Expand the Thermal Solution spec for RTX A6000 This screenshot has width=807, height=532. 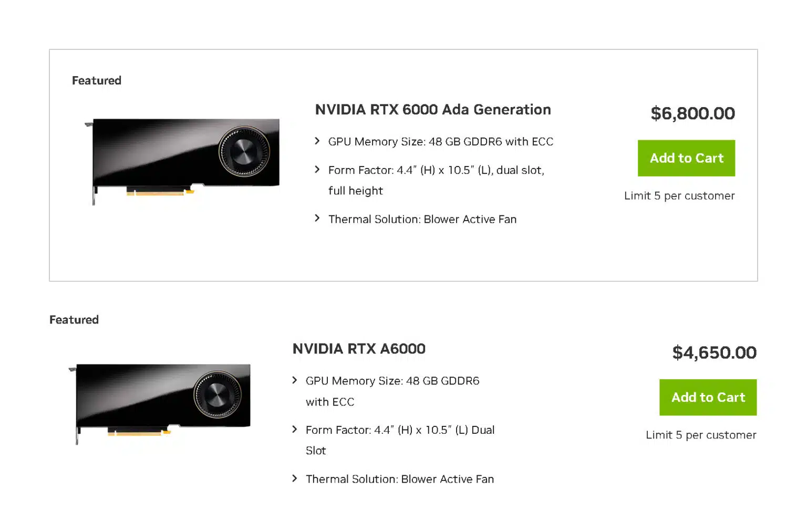pyautogui.click(x=294, y=478)
